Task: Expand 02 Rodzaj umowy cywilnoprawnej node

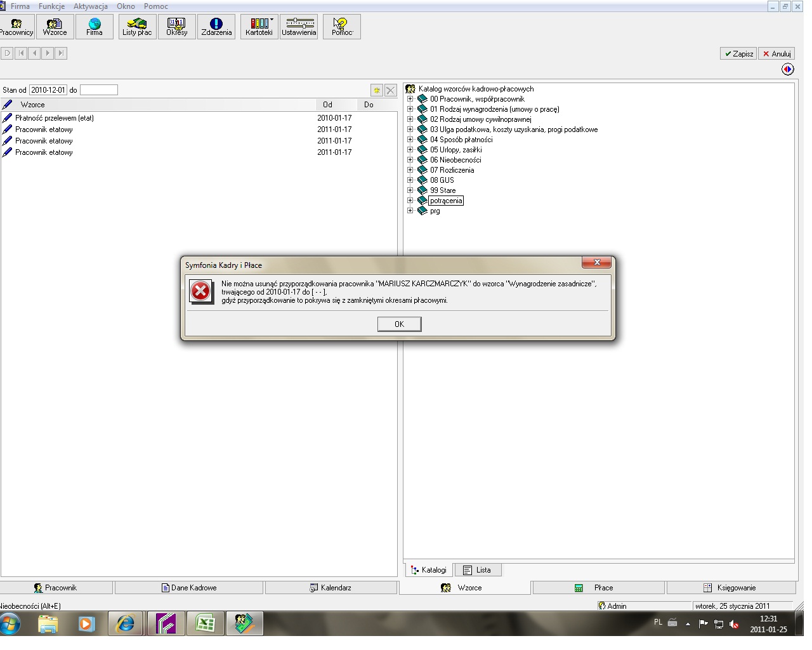Action: (410, 119)
